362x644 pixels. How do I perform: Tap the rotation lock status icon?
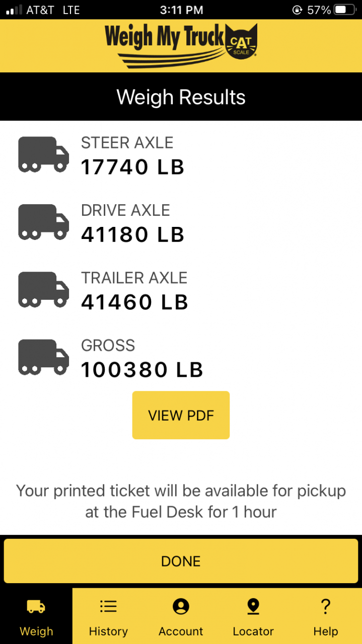[x=297, y=10]
